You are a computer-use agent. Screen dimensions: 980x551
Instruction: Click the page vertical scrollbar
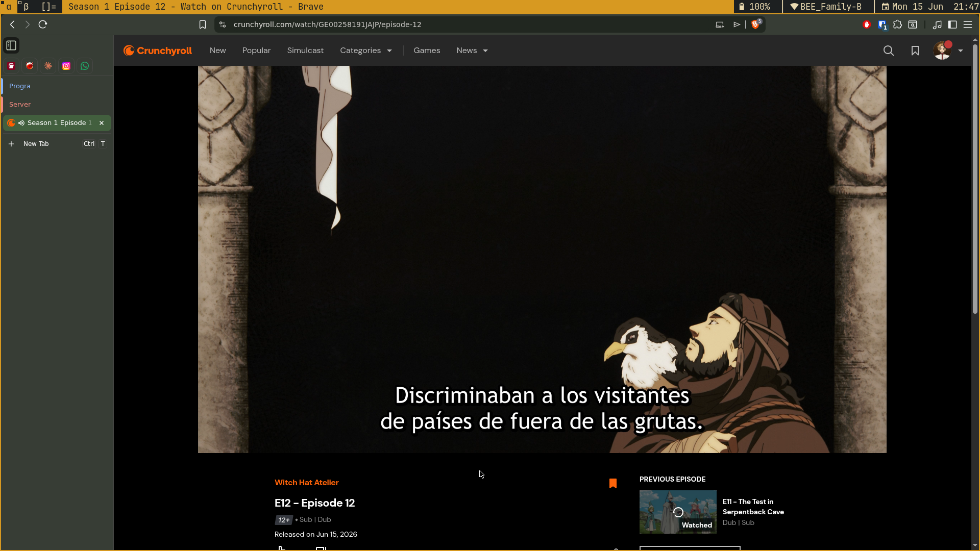pyautogui.click(x=975, y=179)
